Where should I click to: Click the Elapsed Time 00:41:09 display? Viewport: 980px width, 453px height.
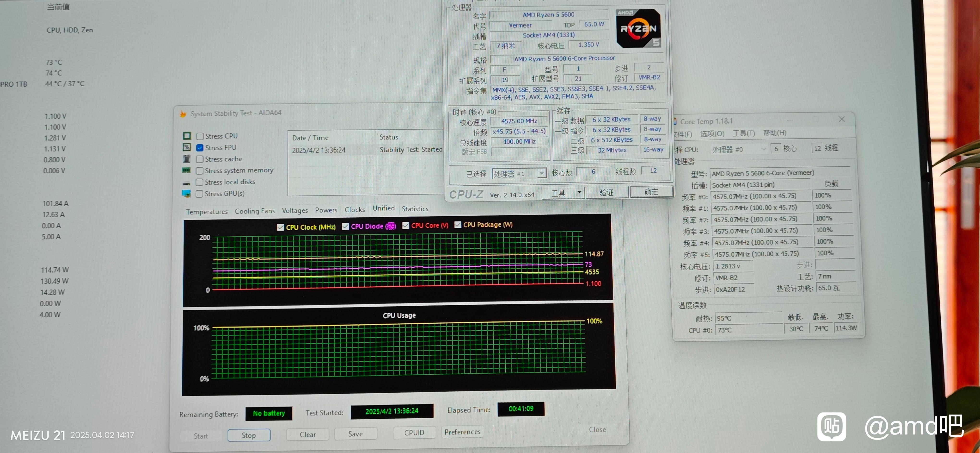pyautogui.click(x=521, y=409)
